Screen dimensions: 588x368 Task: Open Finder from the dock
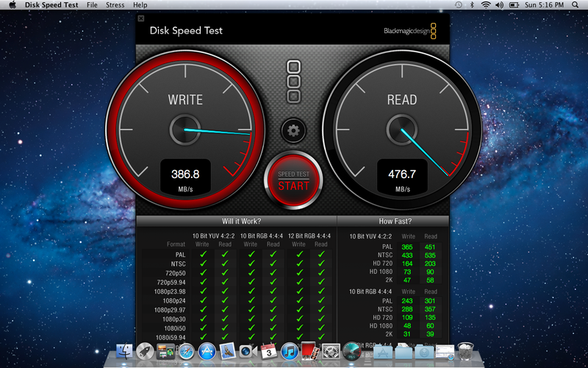click(x=124, y=352)
